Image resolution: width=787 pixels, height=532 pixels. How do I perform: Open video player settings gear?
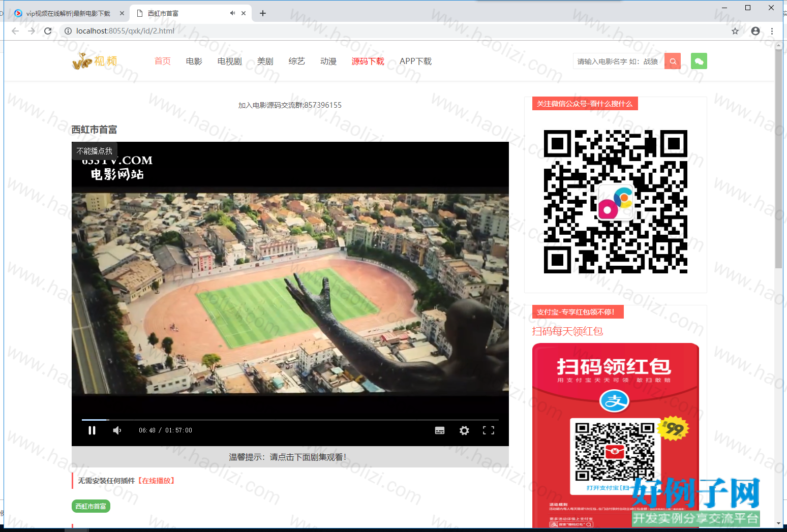pos(464,430)
